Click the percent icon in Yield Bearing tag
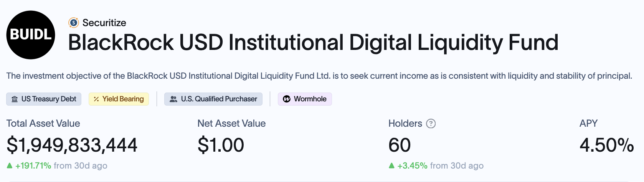The width and height of the screenshot is (644, 182). [96, 99]
